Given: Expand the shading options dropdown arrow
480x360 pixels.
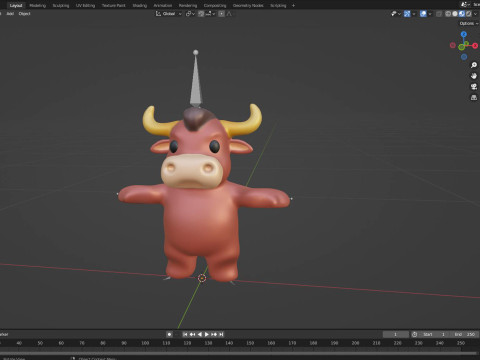Looking at the screenshot, I should [x=476, y=14].
